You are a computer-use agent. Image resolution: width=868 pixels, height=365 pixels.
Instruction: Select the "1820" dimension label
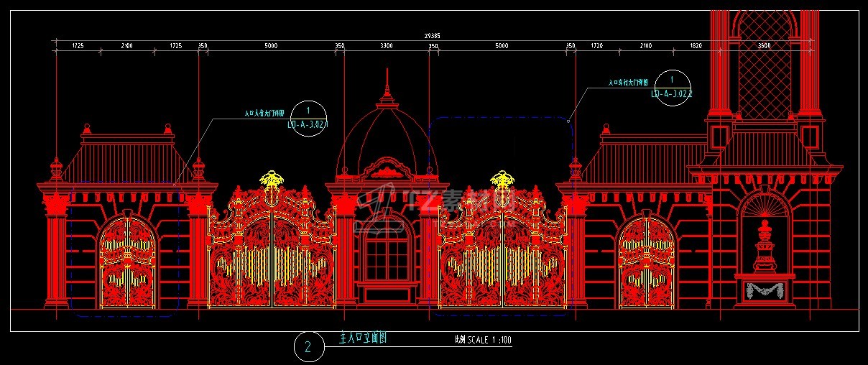pyautogui.click(x=696, y=46)
